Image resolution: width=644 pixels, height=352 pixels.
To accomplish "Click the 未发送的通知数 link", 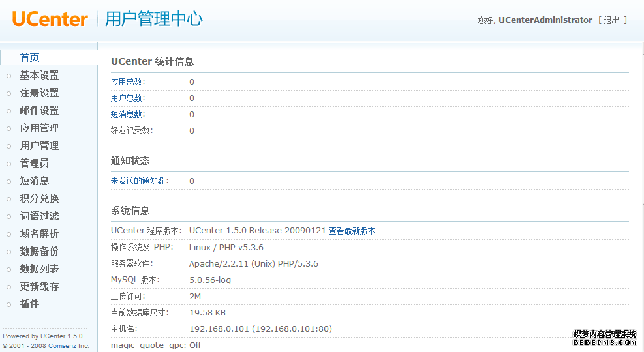I will click(139, 181).
